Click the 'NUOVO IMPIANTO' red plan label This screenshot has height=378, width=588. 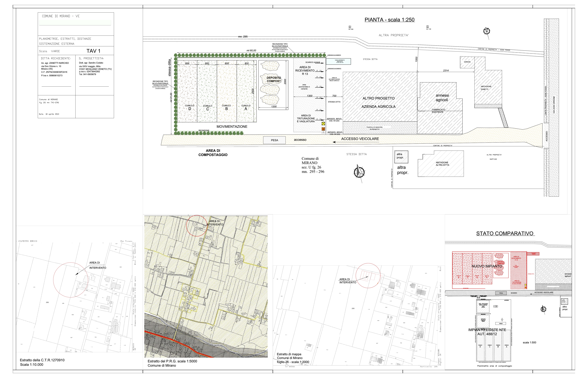click(x=487, y=266)
